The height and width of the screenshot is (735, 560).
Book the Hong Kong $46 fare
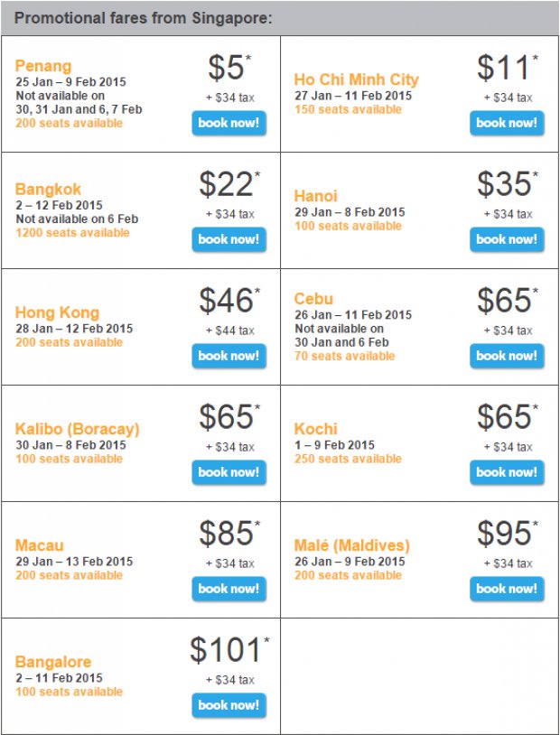[x=229, y=356]
